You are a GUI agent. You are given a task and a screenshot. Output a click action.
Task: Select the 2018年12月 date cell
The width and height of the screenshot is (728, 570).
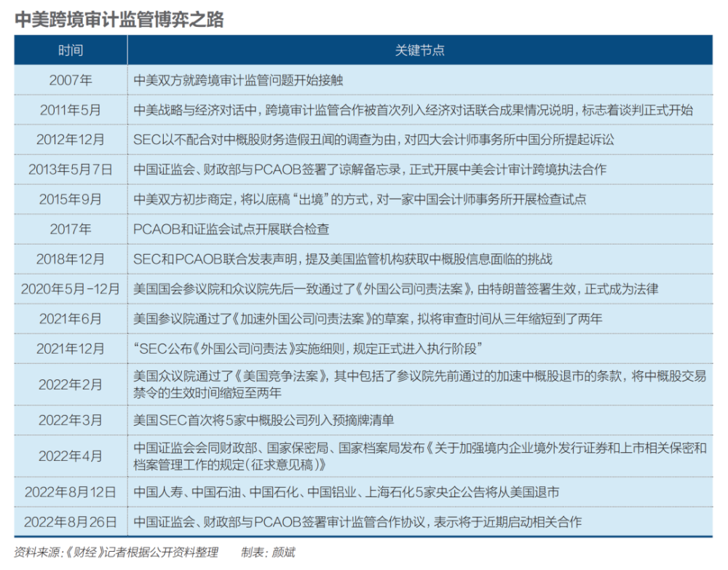click(x=71, y=258)
